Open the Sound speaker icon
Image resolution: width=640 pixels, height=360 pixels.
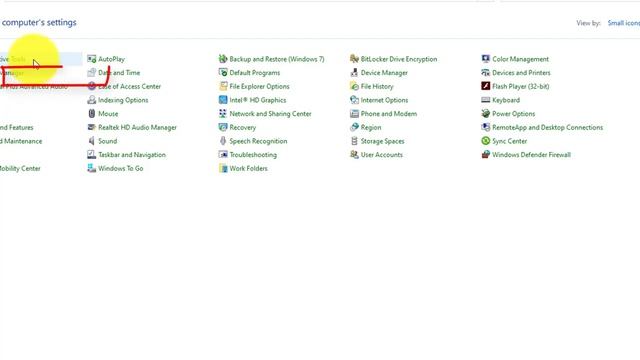click(x=91, y=141)
